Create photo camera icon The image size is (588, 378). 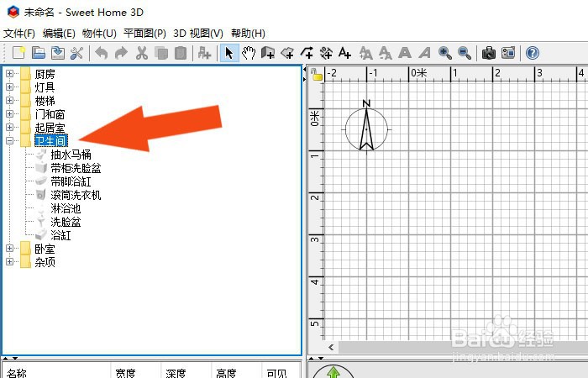point(489,53)
